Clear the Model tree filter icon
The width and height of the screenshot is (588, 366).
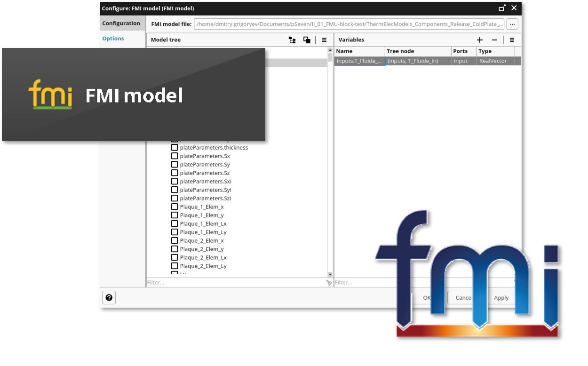[x=329, y=283]
